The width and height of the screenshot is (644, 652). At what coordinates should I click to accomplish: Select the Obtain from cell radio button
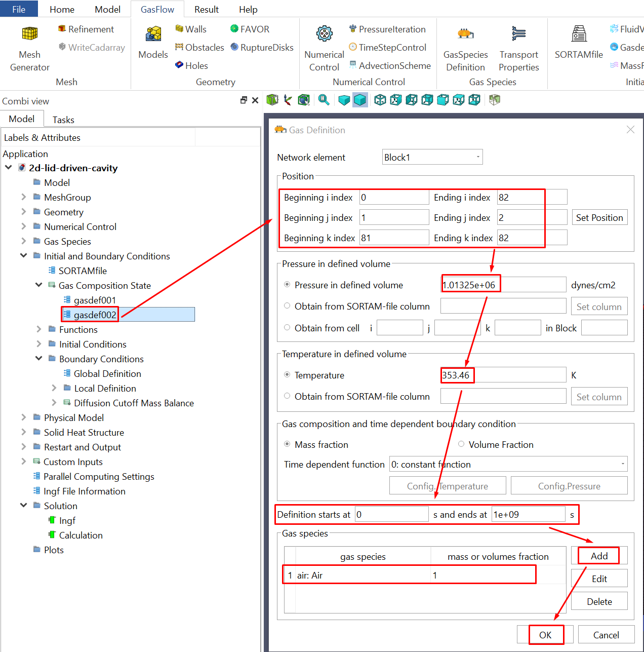tap(287, 328)
